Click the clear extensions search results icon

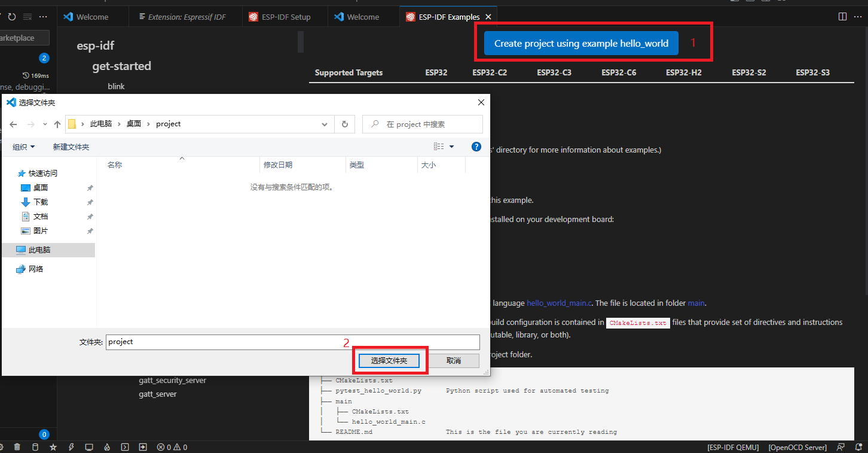27,17
